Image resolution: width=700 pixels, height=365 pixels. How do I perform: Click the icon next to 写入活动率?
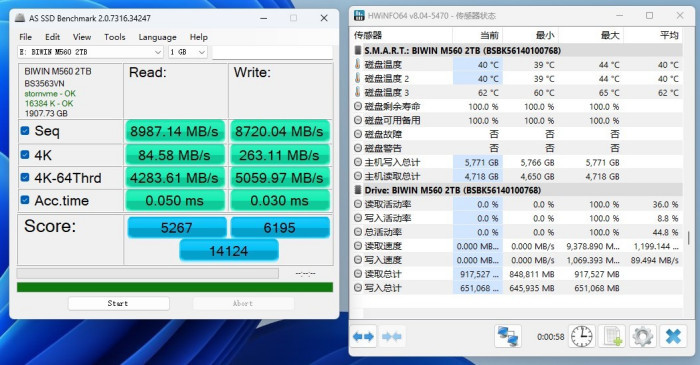(358, 218)
